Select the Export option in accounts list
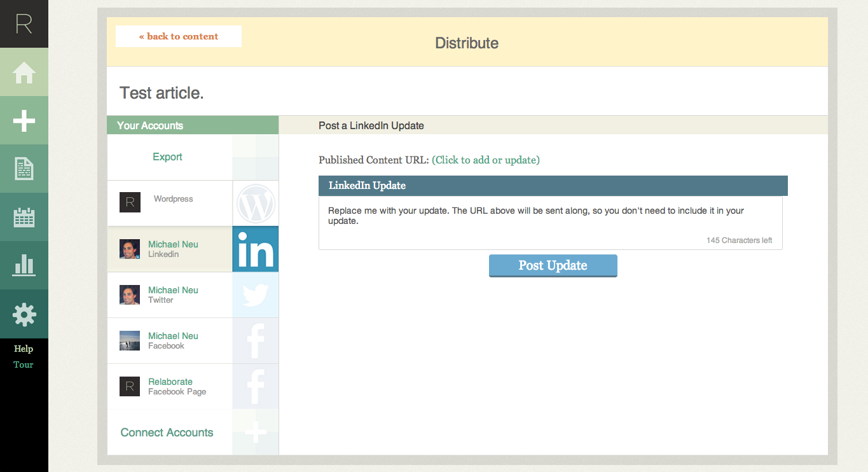The image size is (868, 472). pos(168,157)
